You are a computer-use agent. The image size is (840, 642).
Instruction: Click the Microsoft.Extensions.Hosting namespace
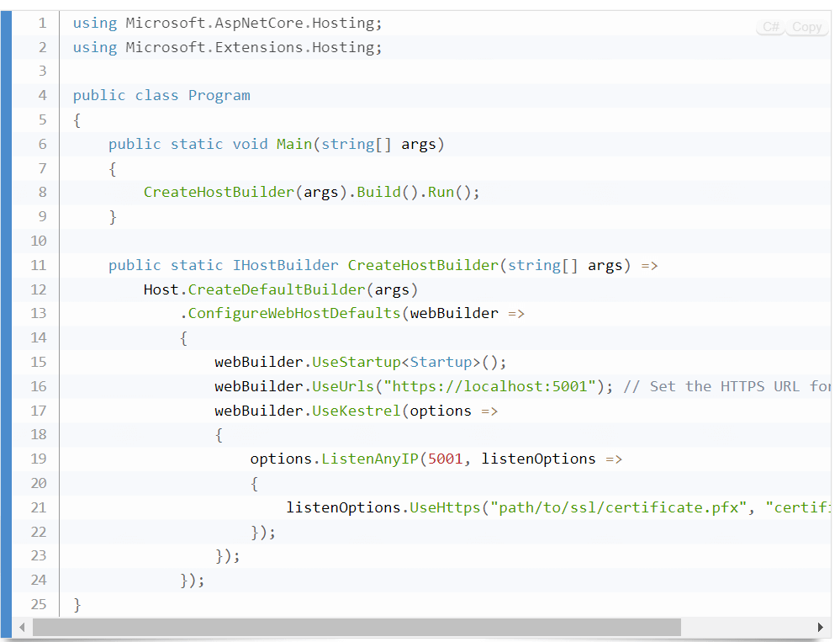click(x=253, y=47)
